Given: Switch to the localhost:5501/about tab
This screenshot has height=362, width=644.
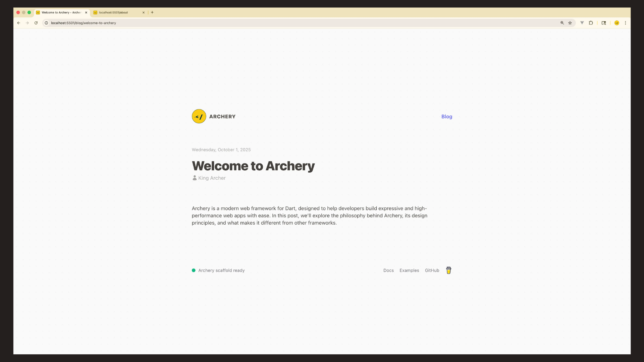Looking at the screenshot, I should click(x=116, y=12).
